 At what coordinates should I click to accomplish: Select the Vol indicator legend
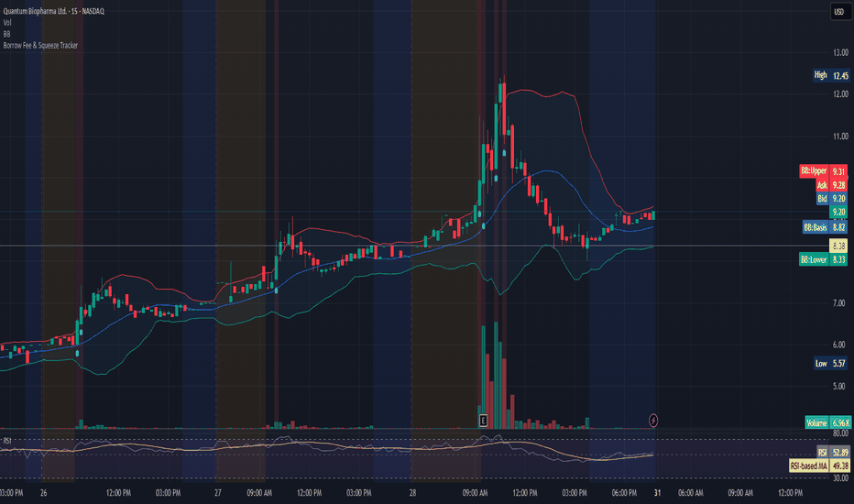pos(7,22)
